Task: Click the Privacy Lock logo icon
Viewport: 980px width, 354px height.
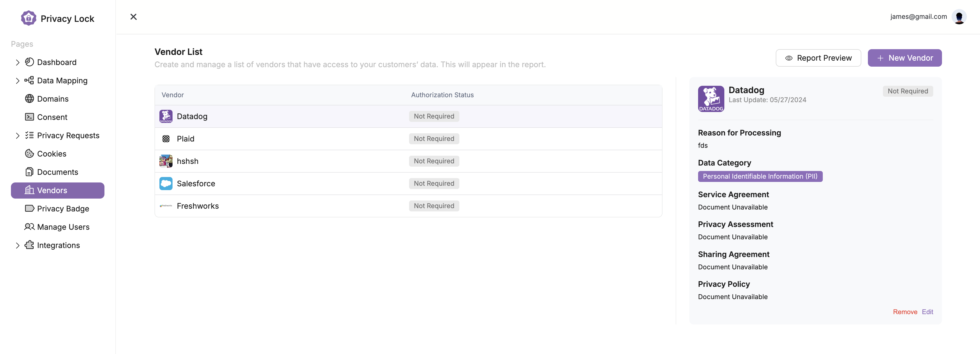Action: [x=28, y=18]
